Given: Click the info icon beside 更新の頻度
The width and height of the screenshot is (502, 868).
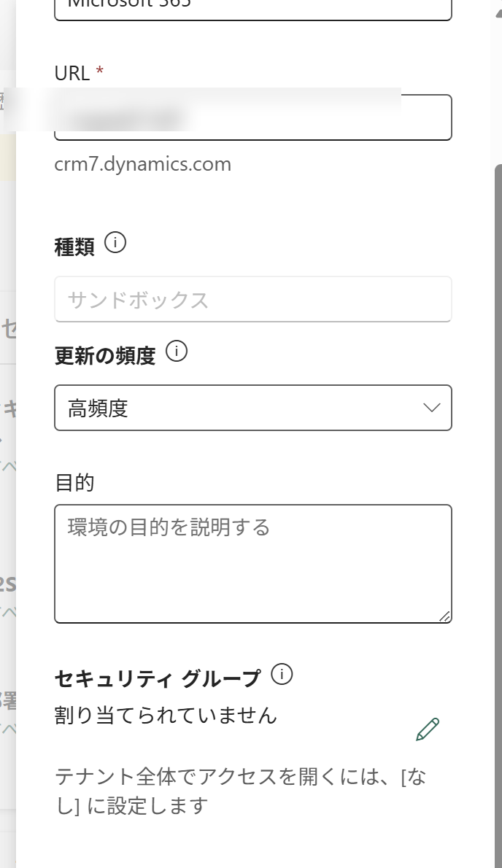Looking at the screenshot, I should coord(177,352).
